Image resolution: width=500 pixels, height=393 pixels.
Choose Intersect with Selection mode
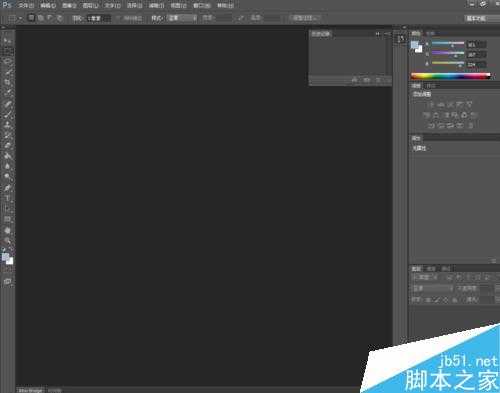pos(59,18)
